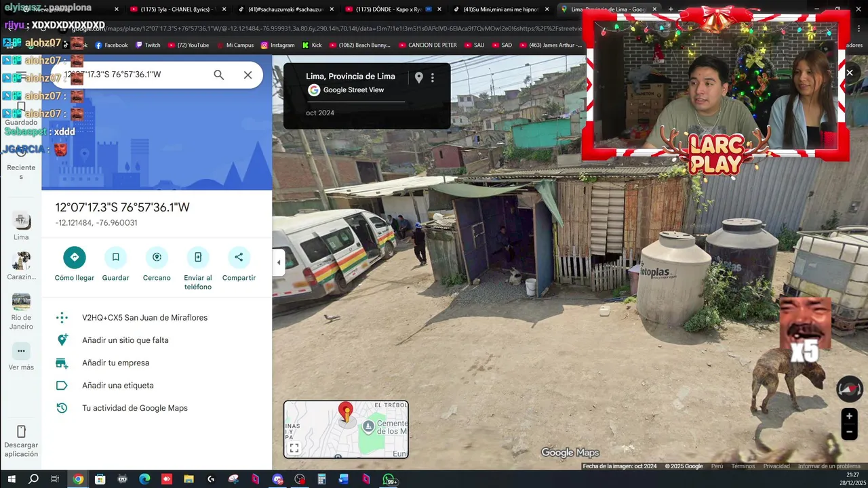
Task: Click the coordinates text -12.121484, -76.960031
Action: click(x=96, y=223)
